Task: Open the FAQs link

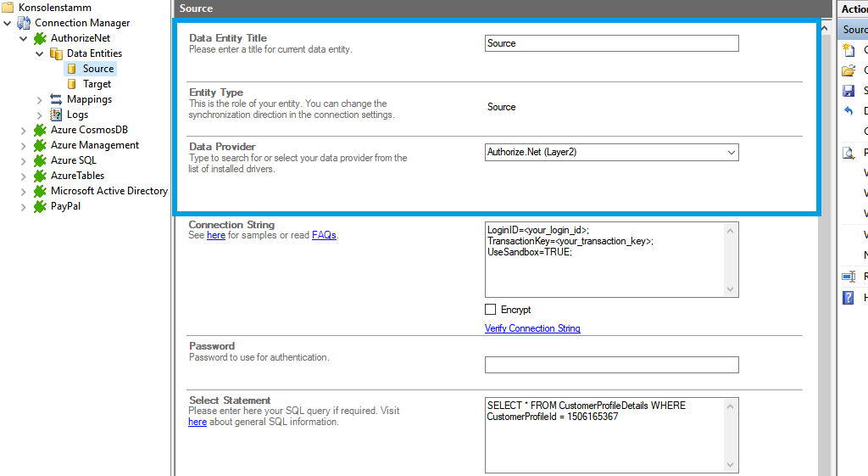Action: coord(324,235)
